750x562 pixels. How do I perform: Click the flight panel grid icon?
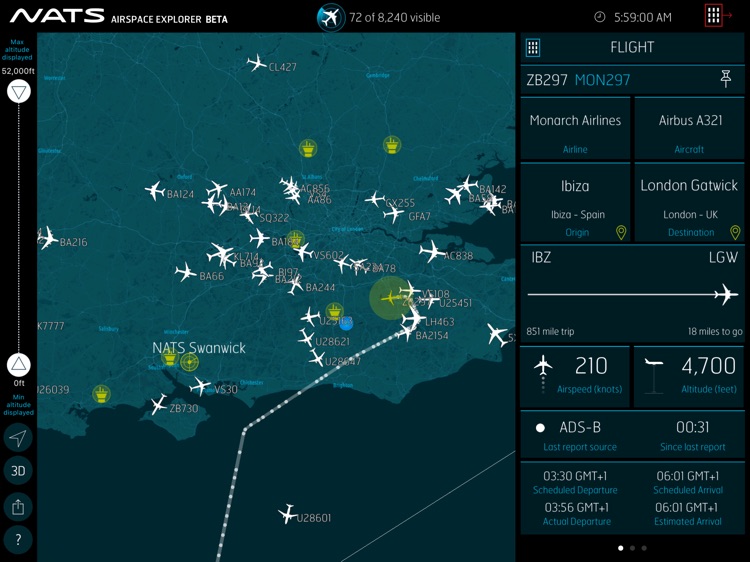pyautogui.click(x=533, y=47)
